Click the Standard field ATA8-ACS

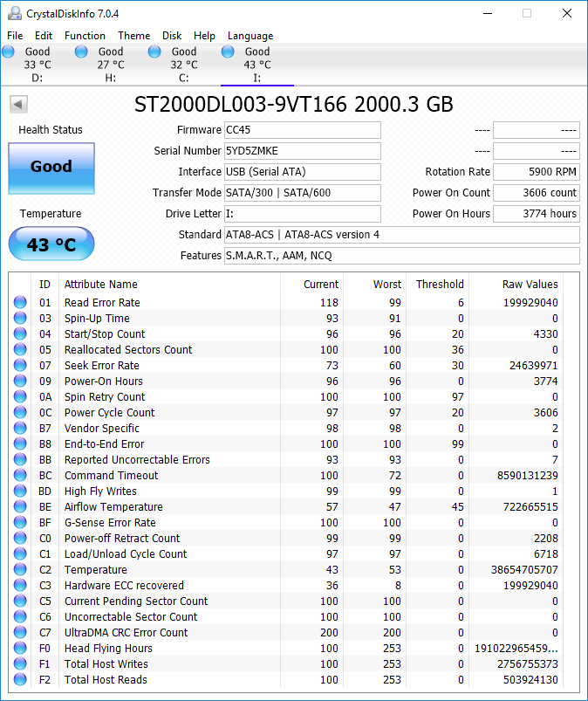[x=402, y=235]
